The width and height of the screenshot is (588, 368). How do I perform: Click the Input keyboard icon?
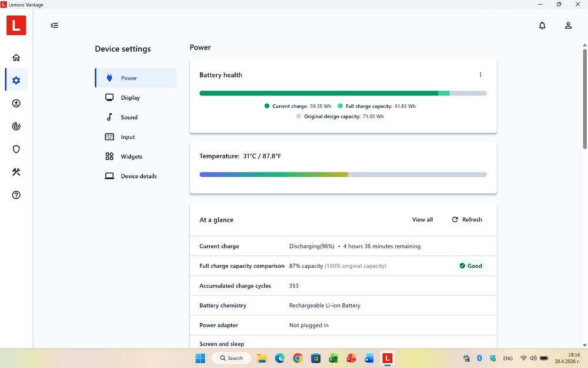click(109, 137)
